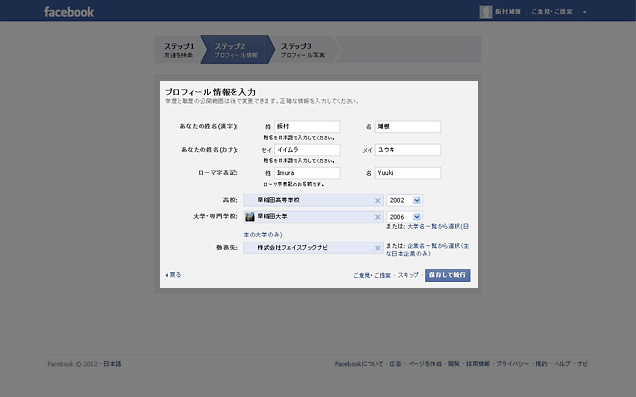Click the facebook logo
The image size is (636, 397).
[69, 12]
